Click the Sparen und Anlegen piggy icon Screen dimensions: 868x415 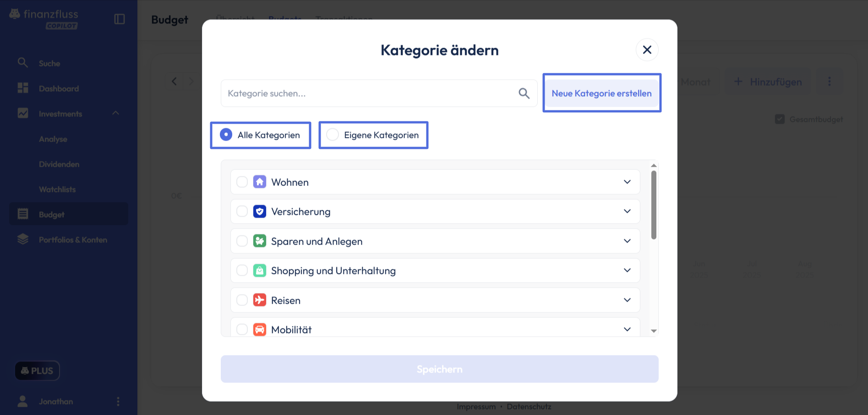260,241
